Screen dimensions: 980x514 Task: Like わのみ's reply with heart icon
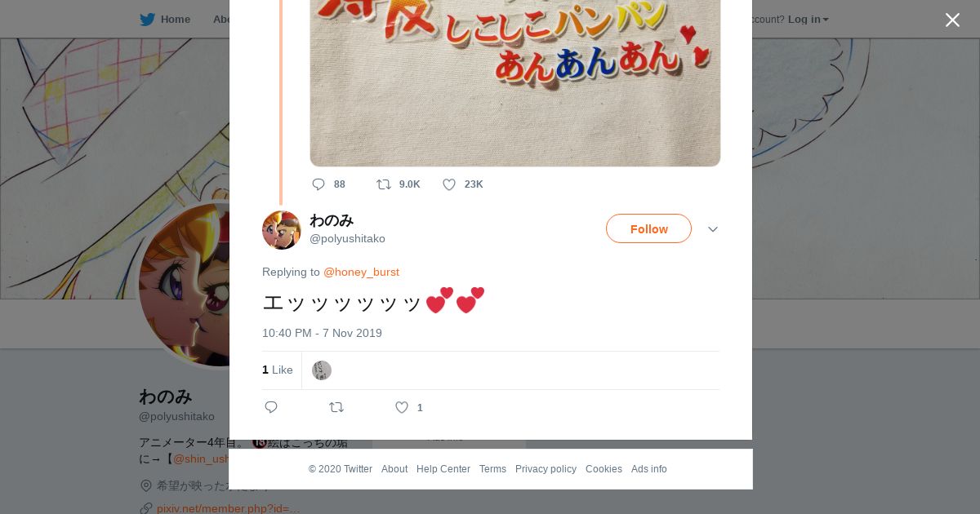[x=402, y=407]
